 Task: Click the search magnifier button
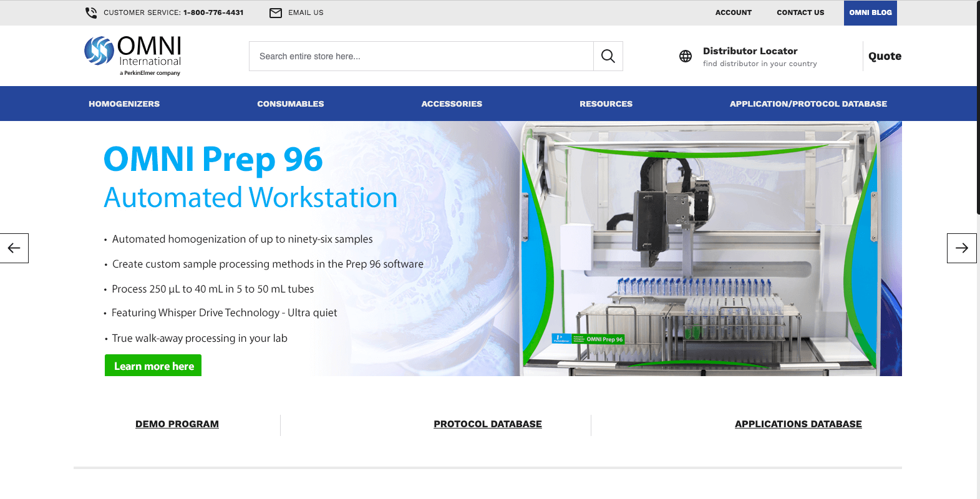coord(608,56)
